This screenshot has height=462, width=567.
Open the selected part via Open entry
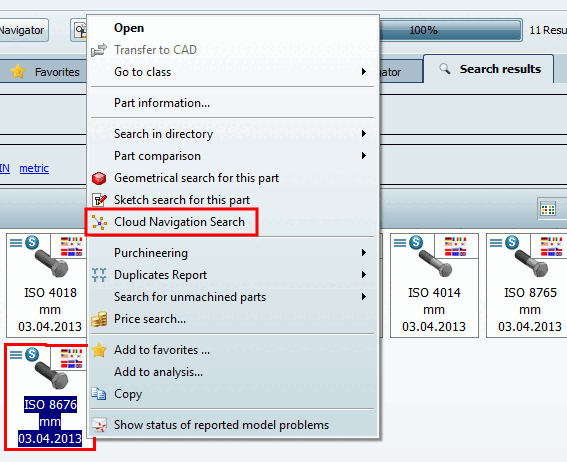coord(232,28)
